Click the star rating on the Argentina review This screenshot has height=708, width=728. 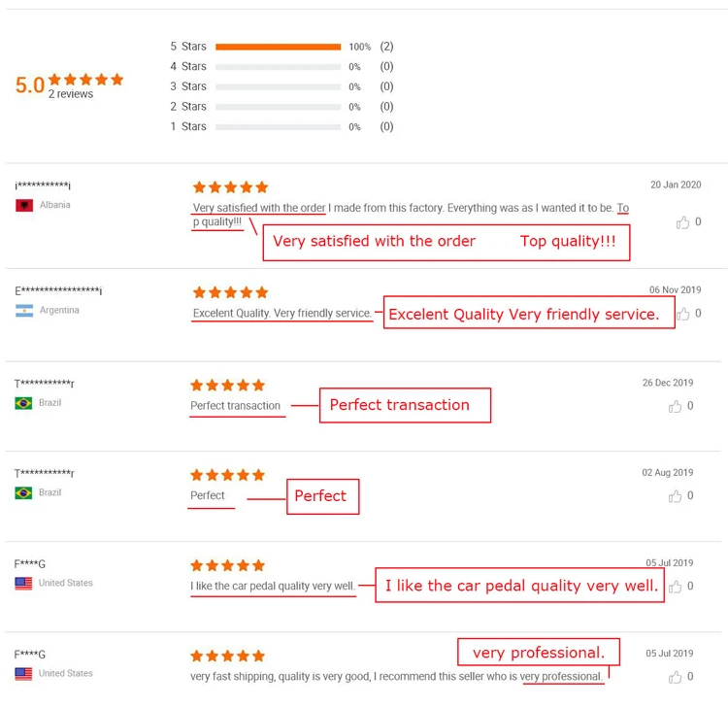[230, 292]
